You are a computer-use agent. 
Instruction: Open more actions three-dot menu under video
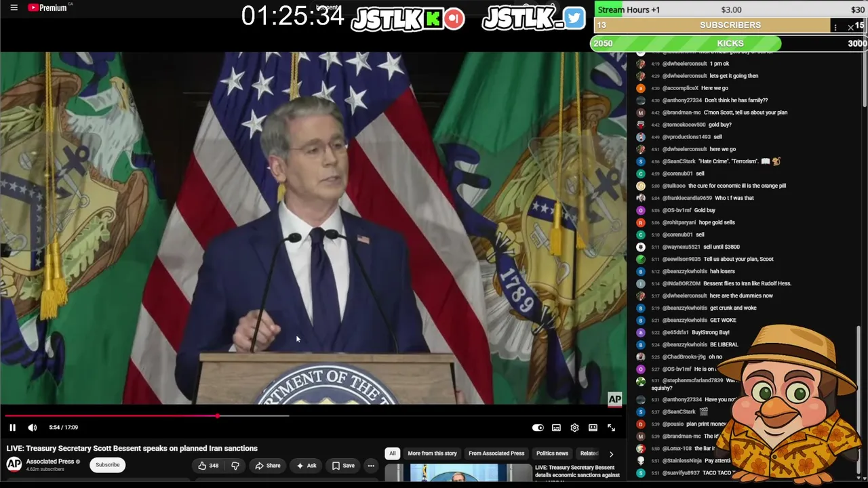point(371,466)
